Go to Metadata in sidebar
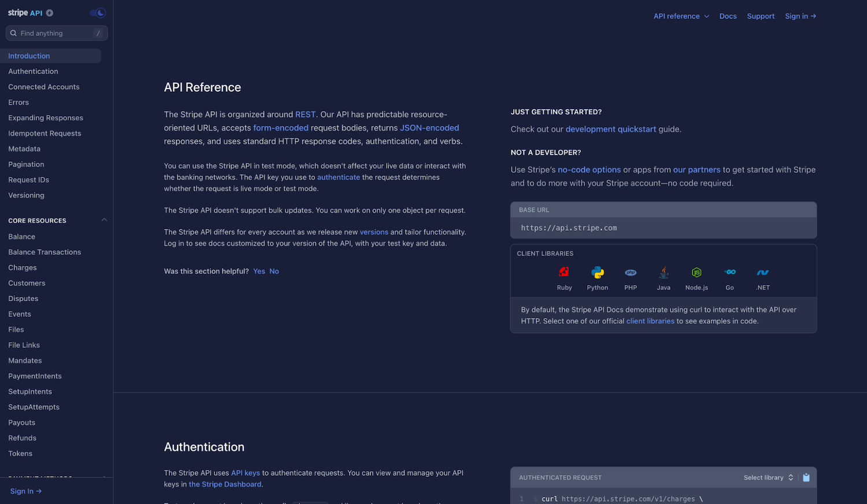Image resolution: width=867 pixels, height=504 pixels. coord(24,149)
